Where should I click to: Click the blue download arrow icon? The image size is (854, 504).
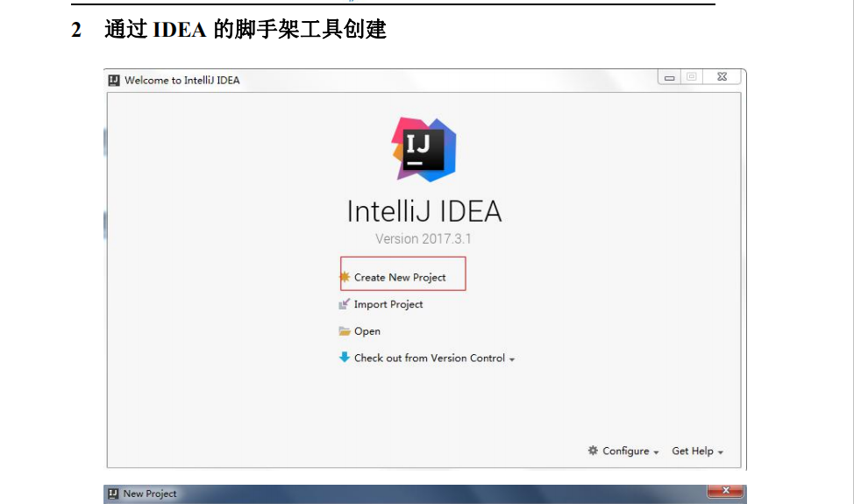(345, 357)
